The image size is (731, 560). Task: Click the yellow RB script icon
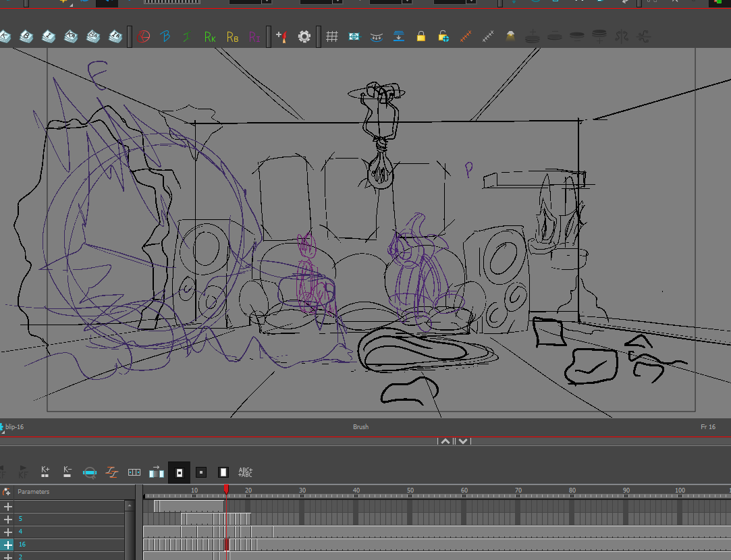tap(232, 37)
